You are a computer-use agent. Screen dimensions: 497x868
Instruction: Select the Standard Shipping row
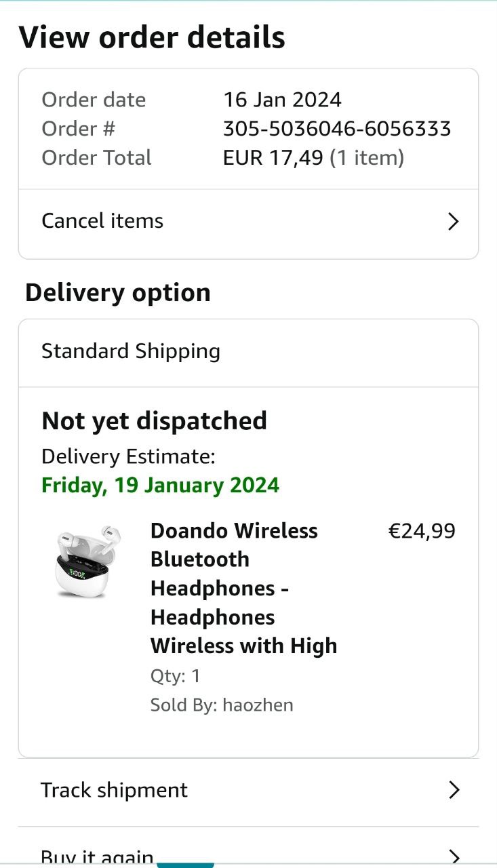tap(131, 351)
